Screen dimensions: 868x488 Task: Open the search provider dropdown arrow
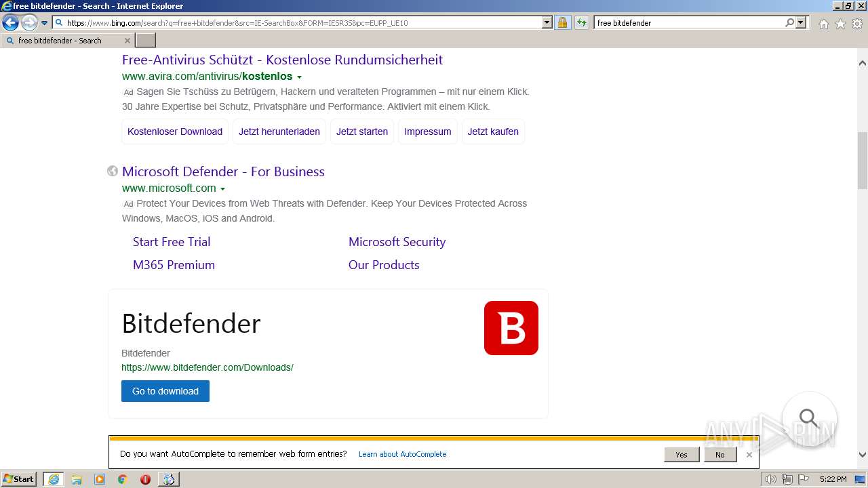801,22
